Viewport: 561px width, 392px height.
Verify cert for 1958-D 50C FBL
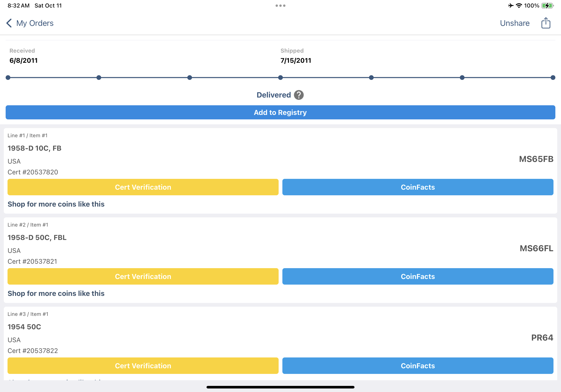[x=143, y=276]
